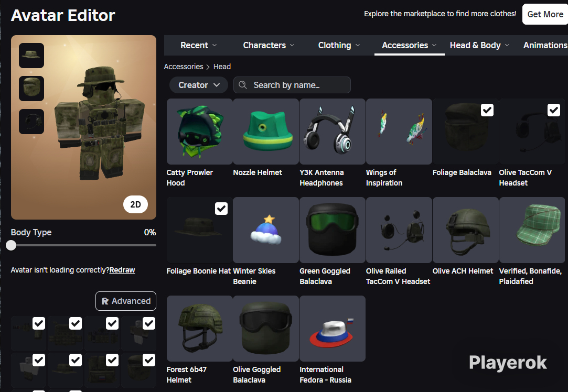Uncheck first equipped item in second row below Advanced

tap(39, 360)
